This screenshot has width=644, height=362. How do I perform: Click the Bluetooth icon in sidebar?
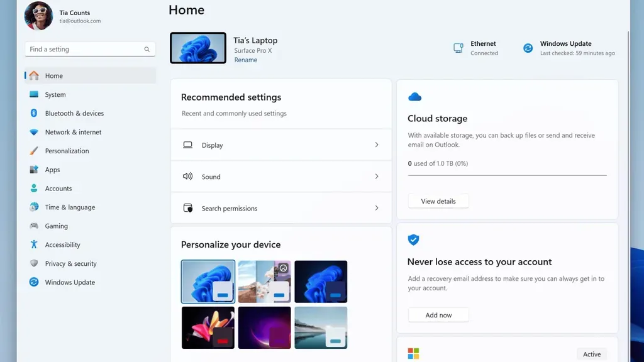click(x=34, y=113)
